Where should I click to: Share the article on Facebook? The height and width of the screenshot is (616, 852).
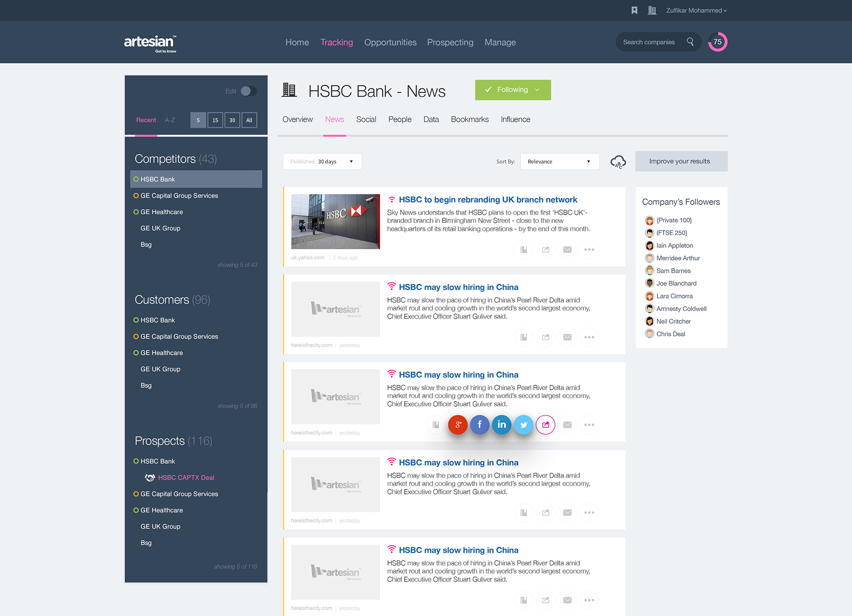coord(480,425)
